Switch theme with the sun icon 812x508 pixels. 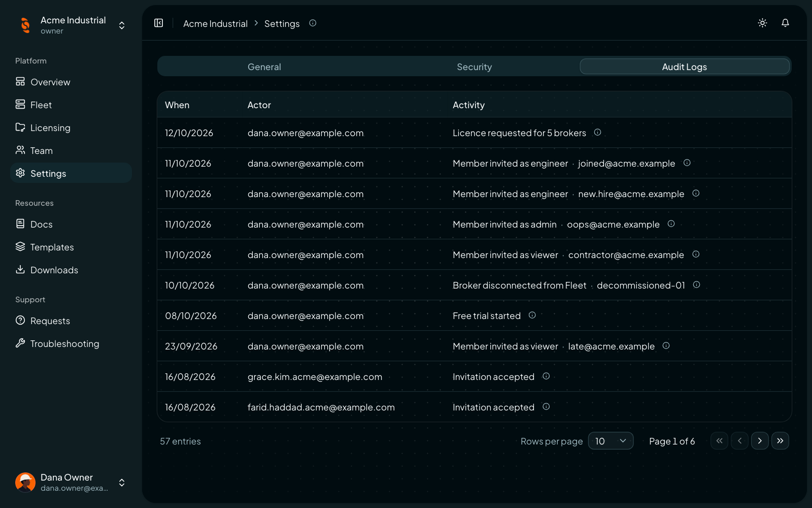(762, 23)
